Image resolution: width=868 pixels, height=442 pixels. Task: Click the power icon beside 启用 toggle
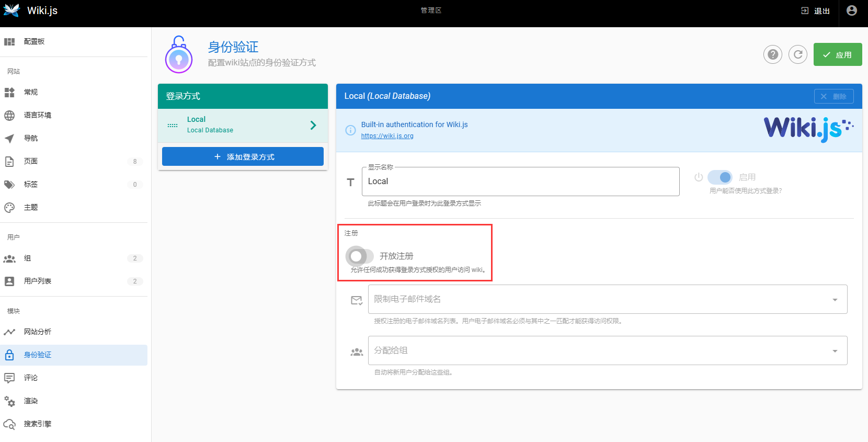pos(699,177)
